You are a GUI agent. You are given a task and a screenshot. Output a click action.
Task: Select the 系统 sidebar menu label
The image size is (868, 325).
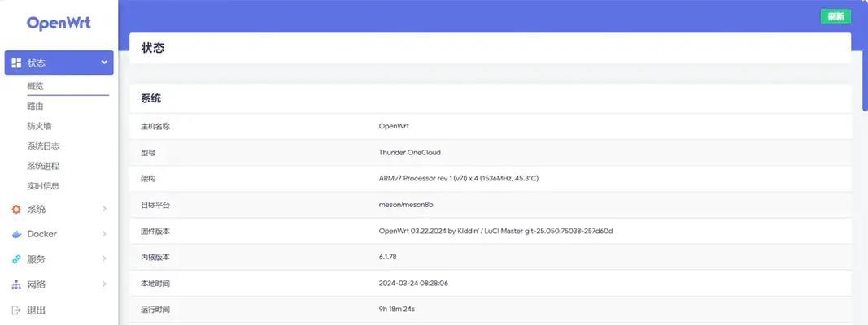pos(37,210)
